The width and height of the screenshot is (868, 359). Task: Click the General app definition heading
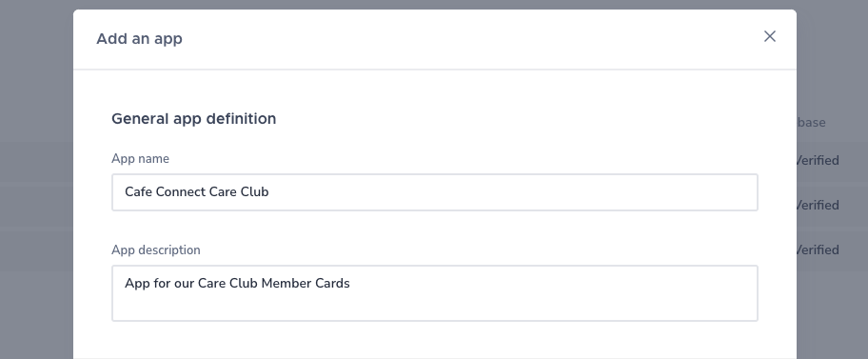coord(194,119)
